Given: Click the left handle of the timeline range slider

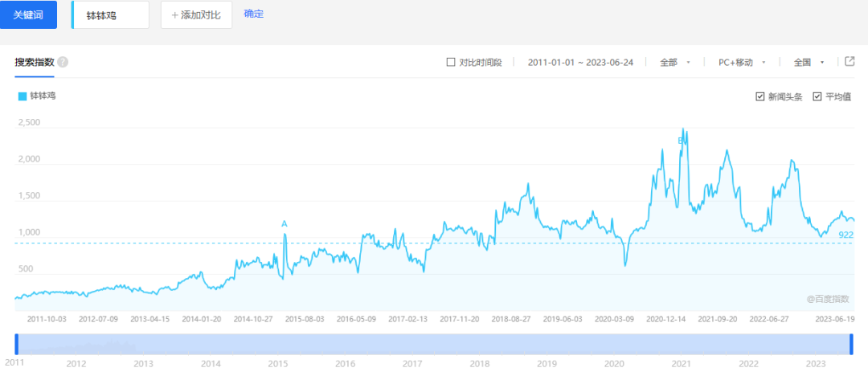Looking at the screenshot, I should pos(17,344).
